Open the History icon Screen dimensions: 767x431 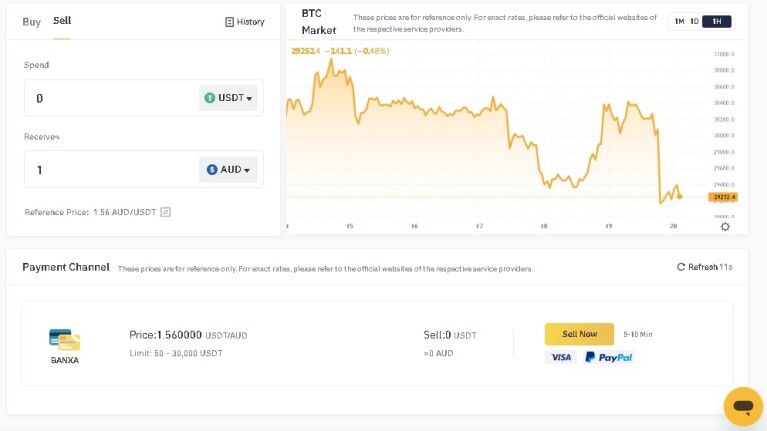pos(229,22)
